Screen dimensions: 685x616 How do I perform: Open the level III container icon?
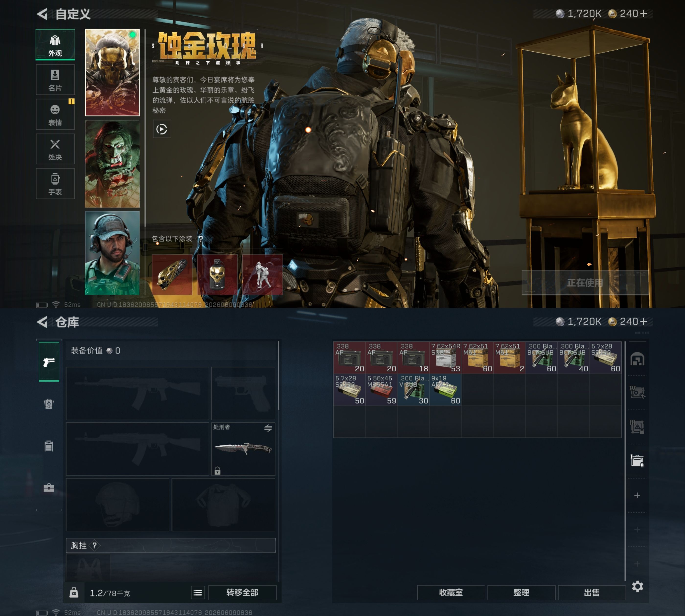pyautogui.click(x=637, y=427)
